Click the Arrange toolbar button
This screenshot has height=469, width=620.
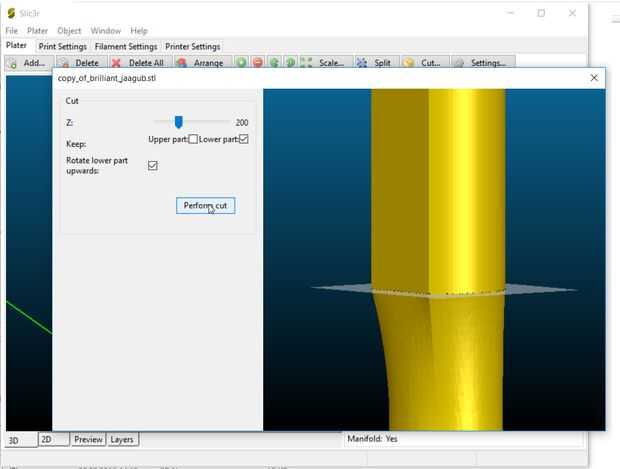202,63
